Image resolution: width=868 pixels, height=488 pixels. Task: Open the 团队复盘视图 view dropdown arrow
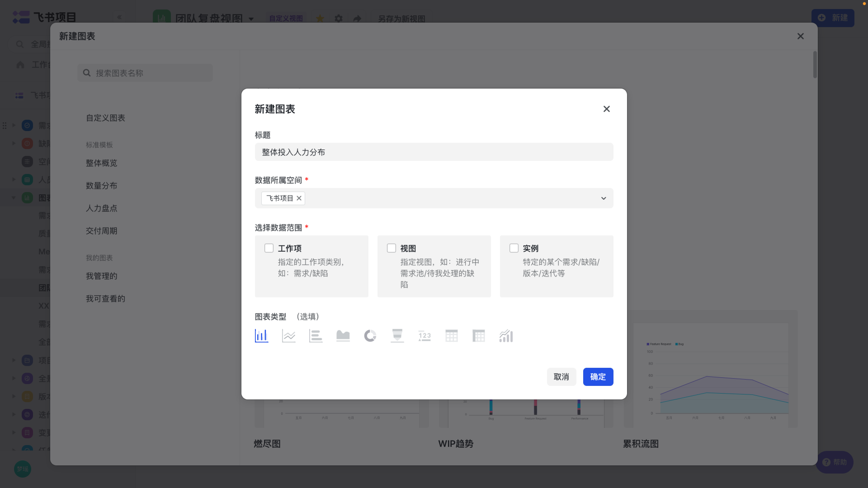251,19
